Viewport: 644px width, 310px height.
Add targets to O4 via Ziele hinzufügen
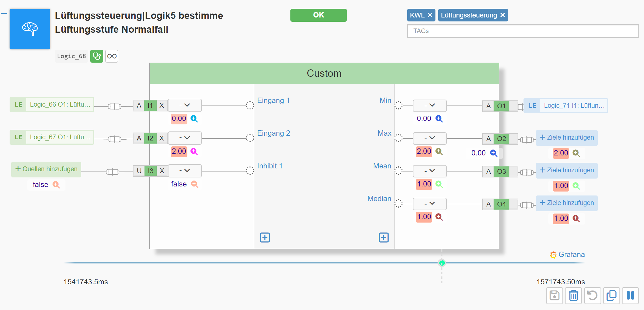pyautogui.click(x=567, y=203)
